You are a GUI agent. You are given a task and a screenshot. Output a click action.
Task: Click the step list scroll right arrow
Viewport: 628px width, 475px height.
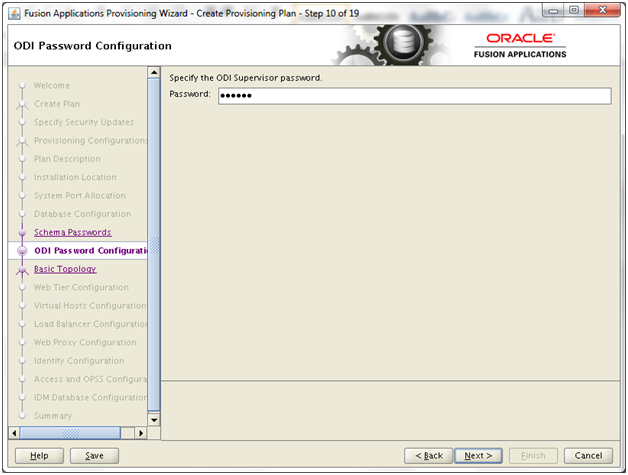[141, 433]
